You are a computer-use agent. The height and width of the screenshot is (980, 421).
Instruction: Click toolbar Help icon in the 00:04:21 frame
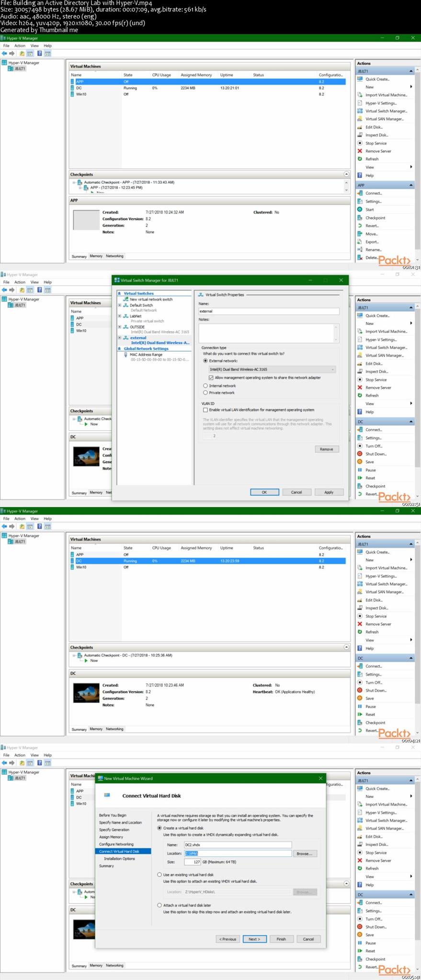coord(39,526)
